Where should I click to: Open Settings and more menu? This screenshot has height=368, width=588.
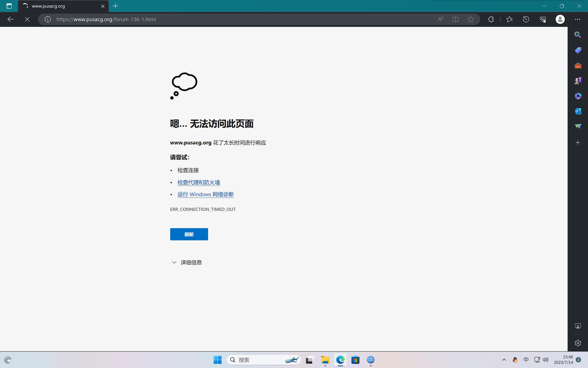(578, 19)
